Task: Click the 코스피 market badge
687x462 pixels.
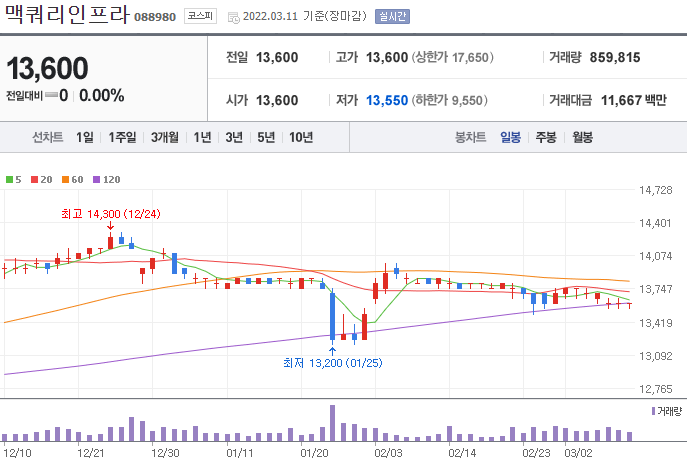Action: [200, 16]
